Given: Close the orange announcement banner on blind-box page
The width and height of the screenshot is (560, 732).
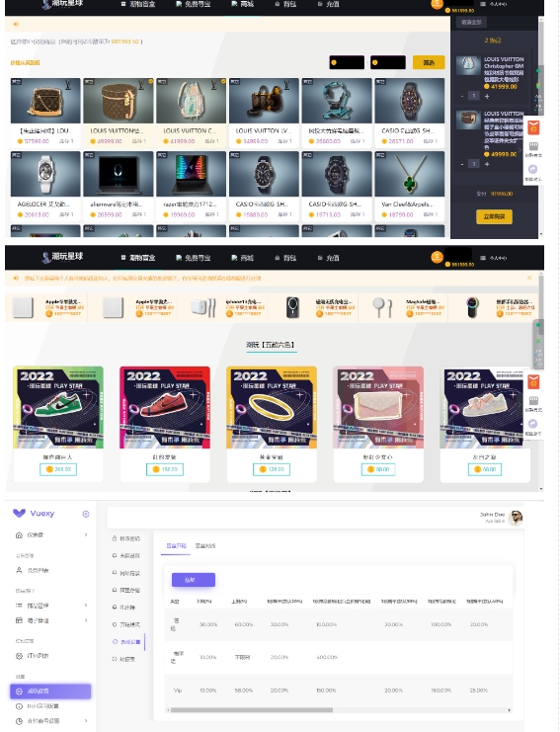Looking at the screenshot, I should pyautogui.click(x=529, y=278).
